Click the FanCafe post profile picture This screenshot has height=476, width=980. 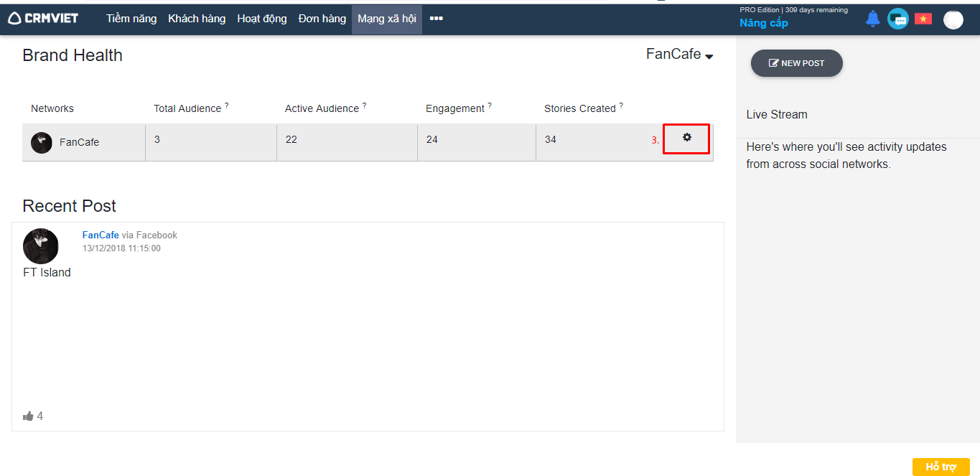pos(41,246)
